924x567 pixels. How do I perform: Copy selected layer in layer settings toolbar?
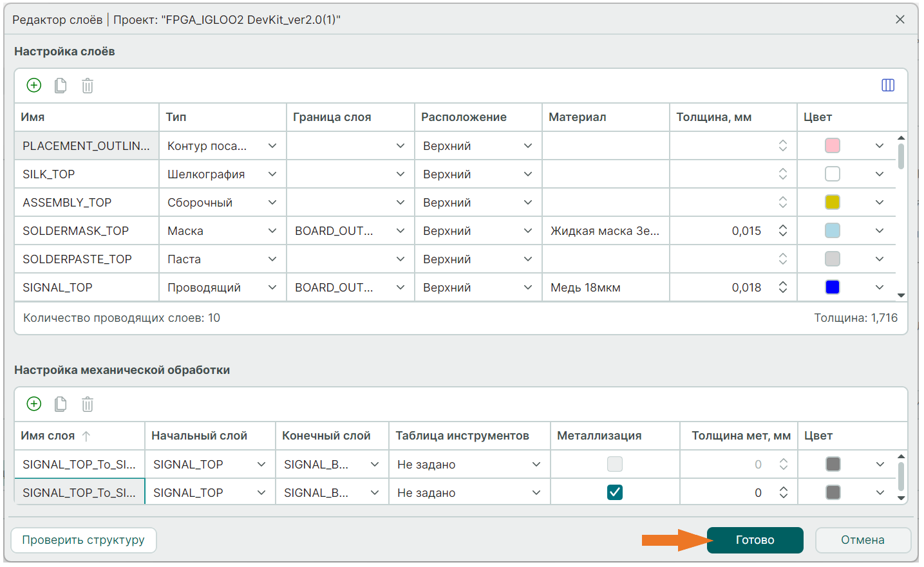[61, 85]
